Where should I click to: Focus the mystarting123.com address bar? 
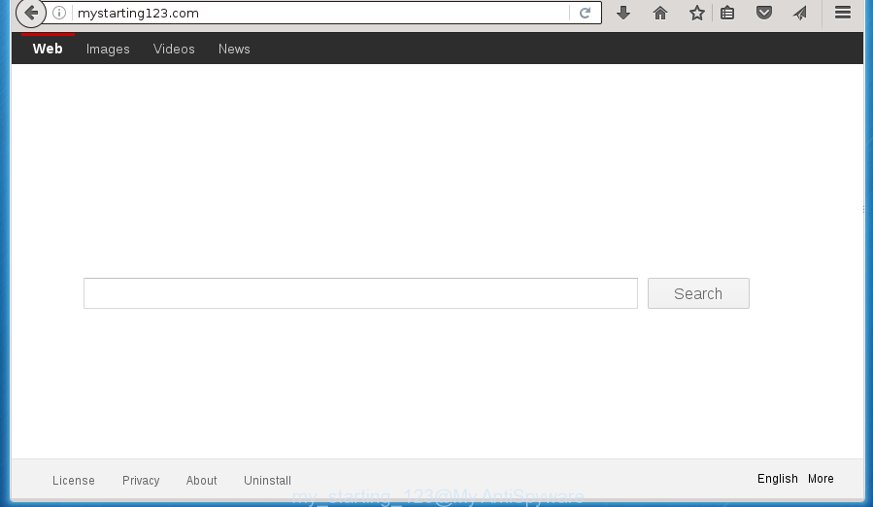320,13
